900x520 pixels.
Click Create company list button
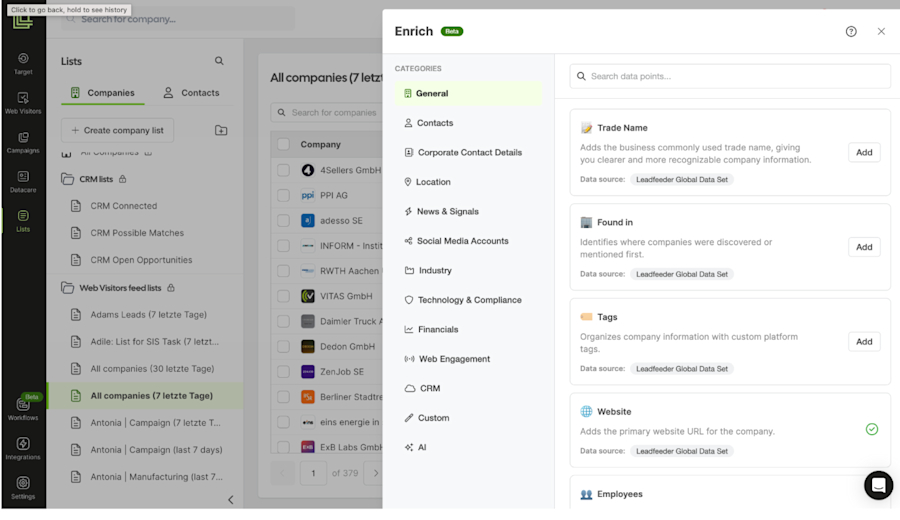coord(118,130)
